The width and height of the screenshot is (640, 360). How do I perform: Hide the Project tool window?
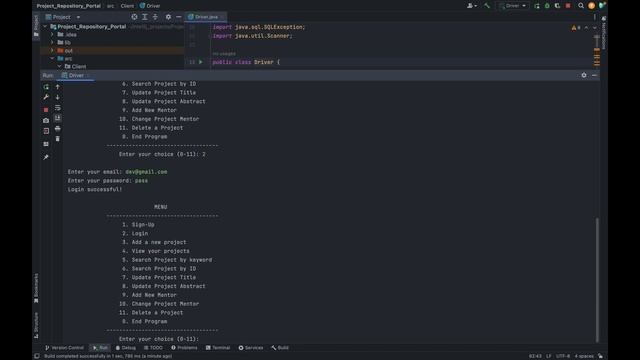[x=178, y=17]
